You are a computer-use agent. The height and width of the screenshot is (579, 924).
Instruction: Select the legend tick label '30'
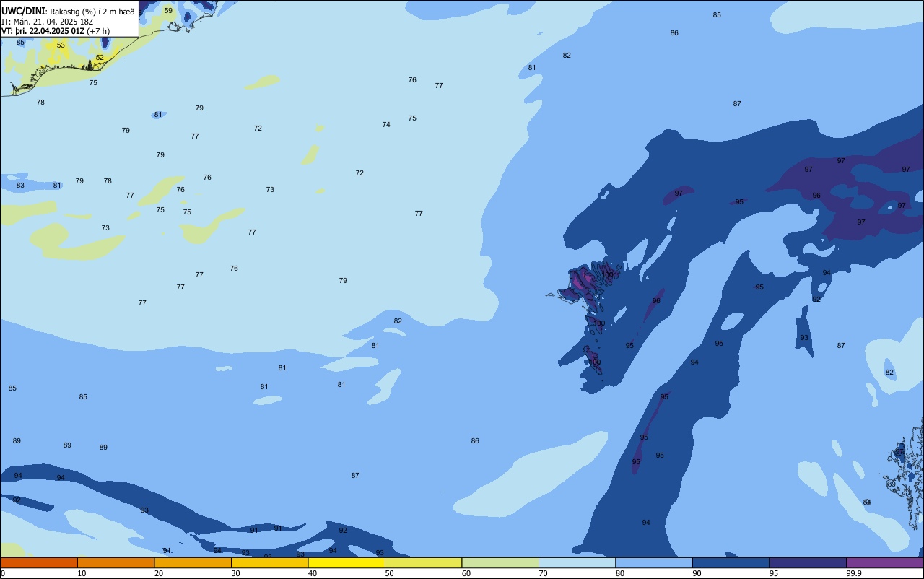(x=235, y=573)
